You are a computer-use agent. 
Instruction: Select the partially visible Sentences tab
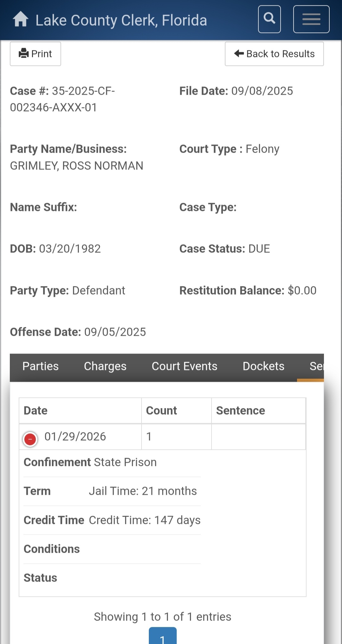316,367
